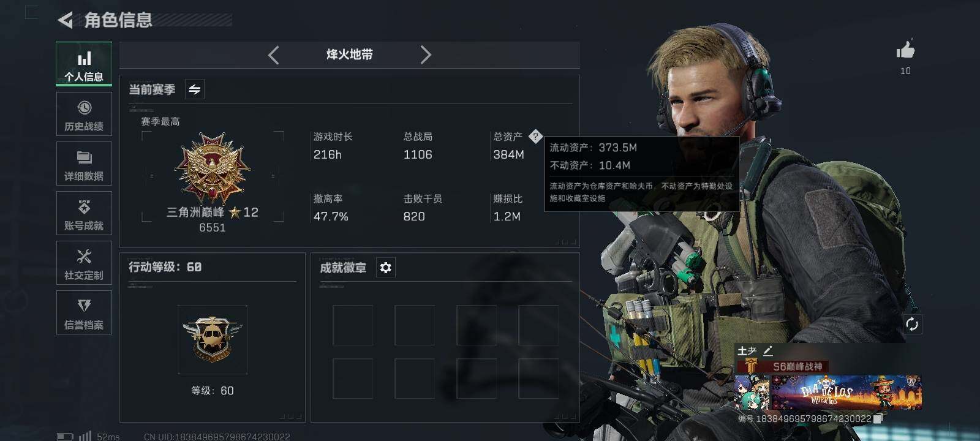The height and width of the screenshot is (441, 980).
Task: Click the question mark beside 总资产
Action: [x=535, y=137]
